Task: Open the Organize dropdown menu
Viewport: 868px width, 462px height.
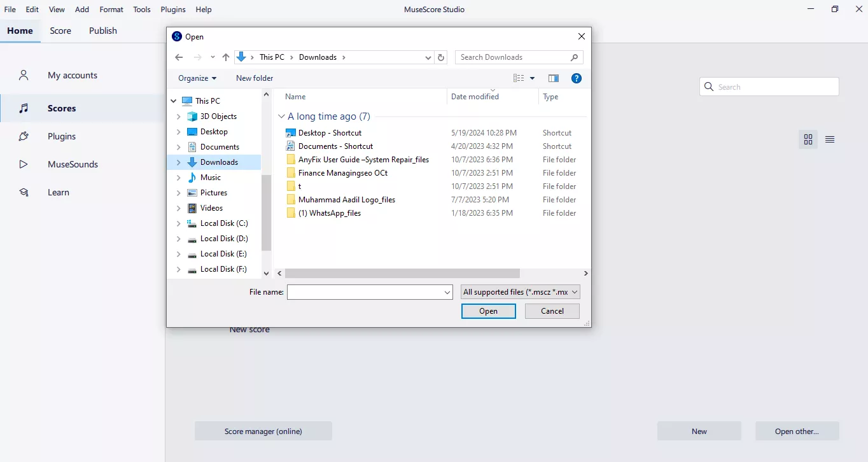Action: pyautogui.click(x=196, y=78)
